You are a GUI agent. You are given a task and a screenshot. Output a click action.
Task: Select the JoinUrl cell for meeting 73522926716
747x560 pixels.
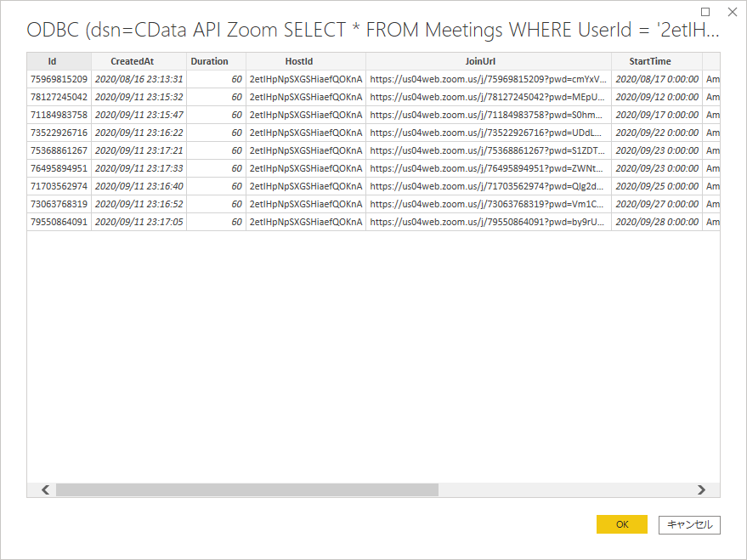[488, 133]
